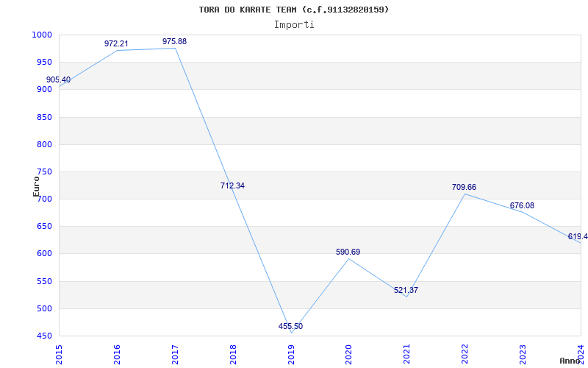Click the Euro y-axis label
The height and width of the screenshot is (368, 588).
(36, 186)
